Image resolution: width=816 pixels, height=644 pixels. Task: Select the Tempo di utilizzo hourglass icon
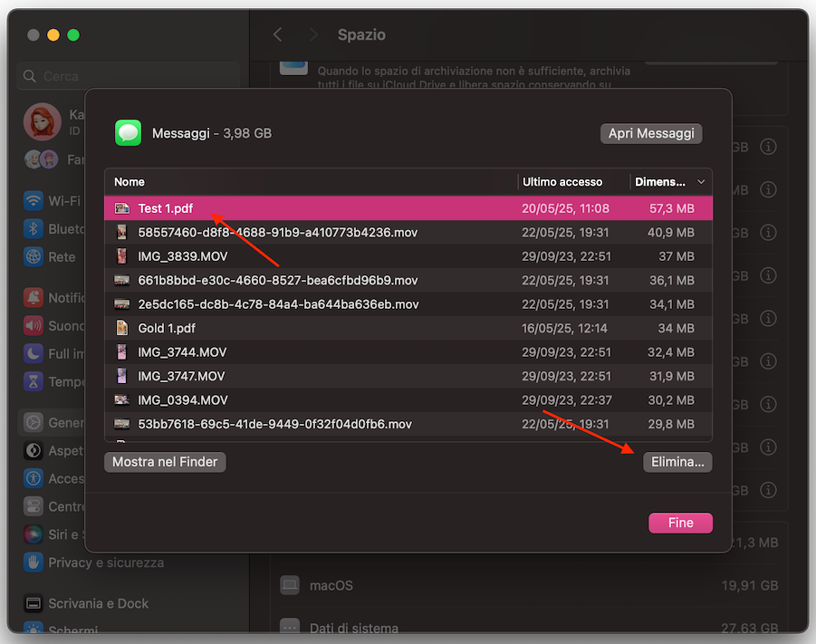pos(33,381)
